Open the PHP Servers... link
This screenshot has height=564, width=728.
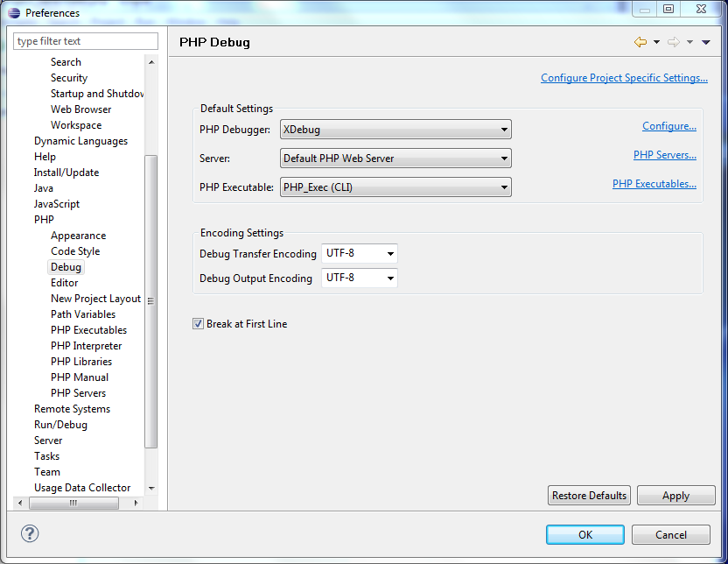665,155
